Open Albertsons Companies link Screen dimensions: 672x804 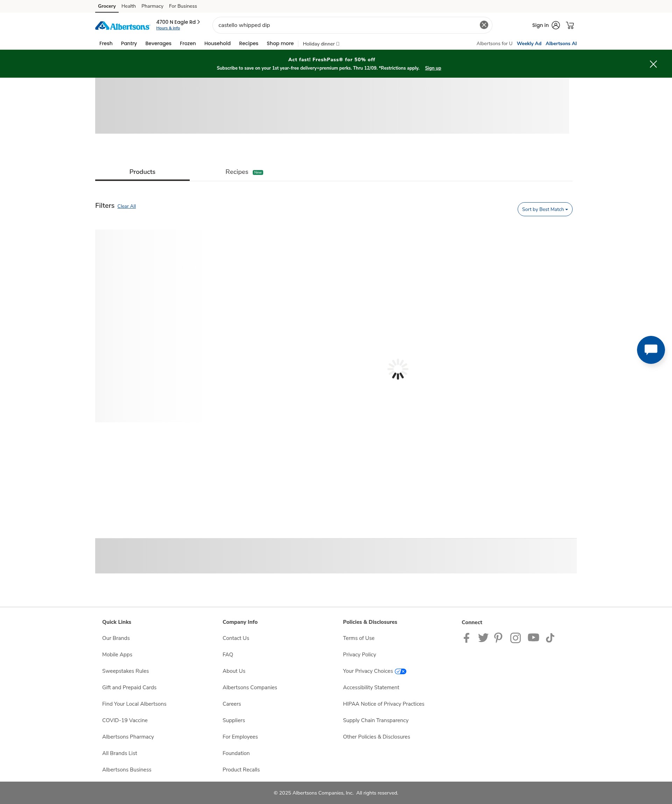[250, 687]
